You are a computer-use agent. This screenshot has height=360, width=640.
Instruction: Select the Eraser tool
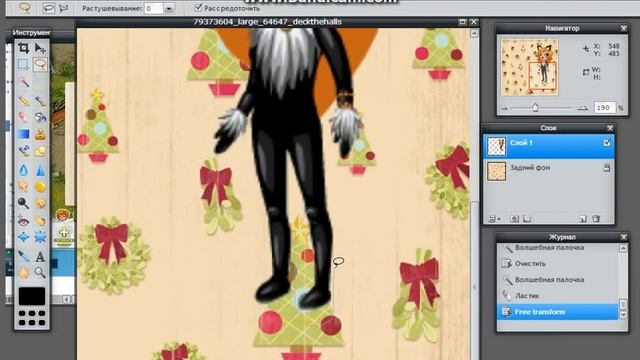coord(23,117)
